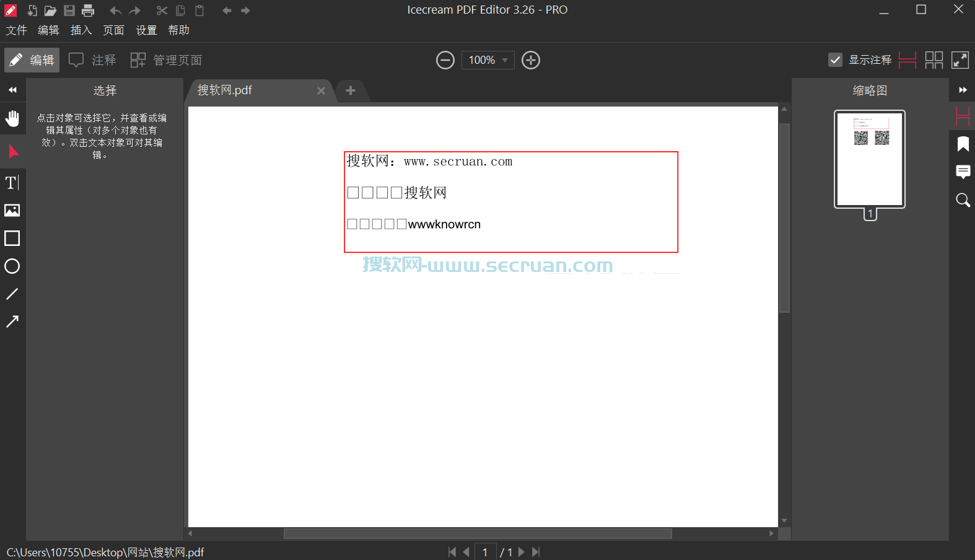Create a new PDF document
Image resolution: width=975 pixels, height=560 pixels.
[x=32, y=11]
